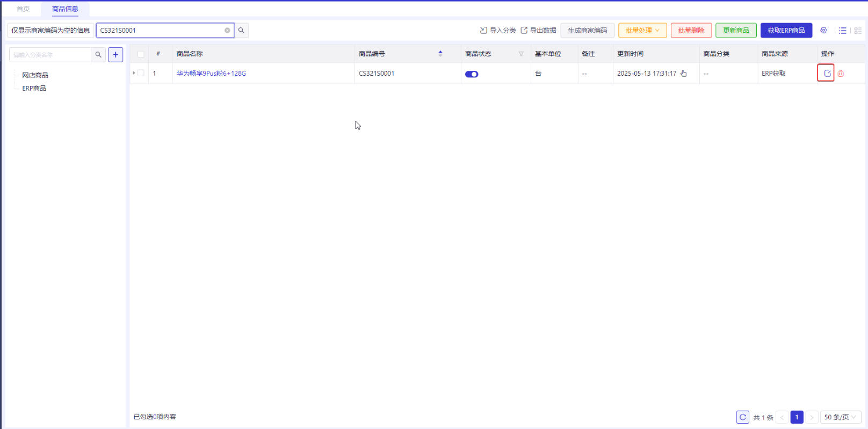Click the product search magnifier button
The height and width of the screenshot is (429, 868).
point(242,31)
